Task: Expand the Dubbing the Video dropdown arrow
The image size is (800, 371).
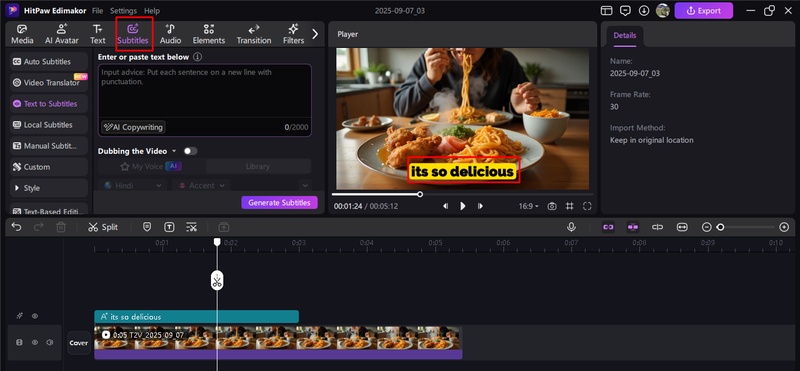Action: click(173, 151)
